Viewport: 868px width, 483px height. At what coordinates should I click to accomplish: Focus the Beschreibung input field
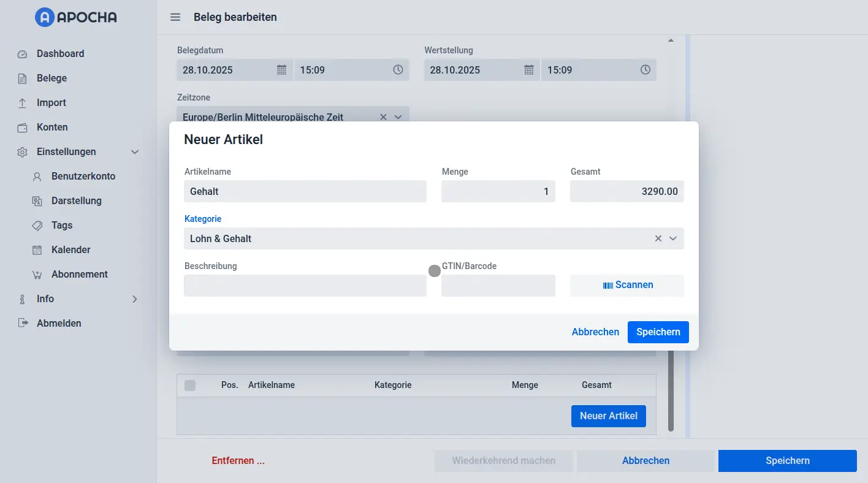(305, 286)
